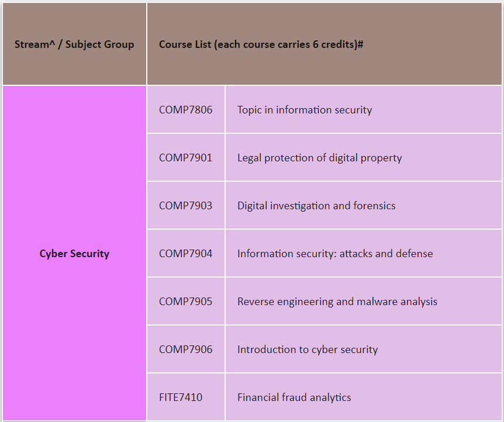Select Topic in information security course
Image resolution: width=504 pixels, height=422 pixels.
click(304, 110)
